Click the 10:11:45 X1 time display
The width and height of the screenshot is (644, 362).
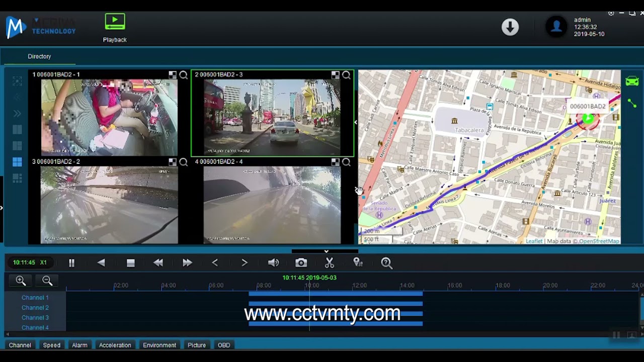pos(30,262)
